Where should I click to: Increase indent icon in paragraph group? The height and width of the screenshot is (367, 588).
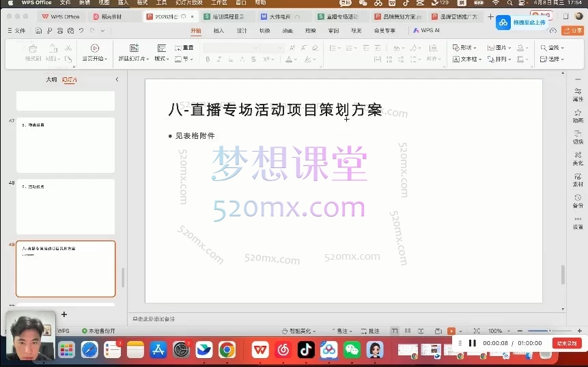coord(378,48)
